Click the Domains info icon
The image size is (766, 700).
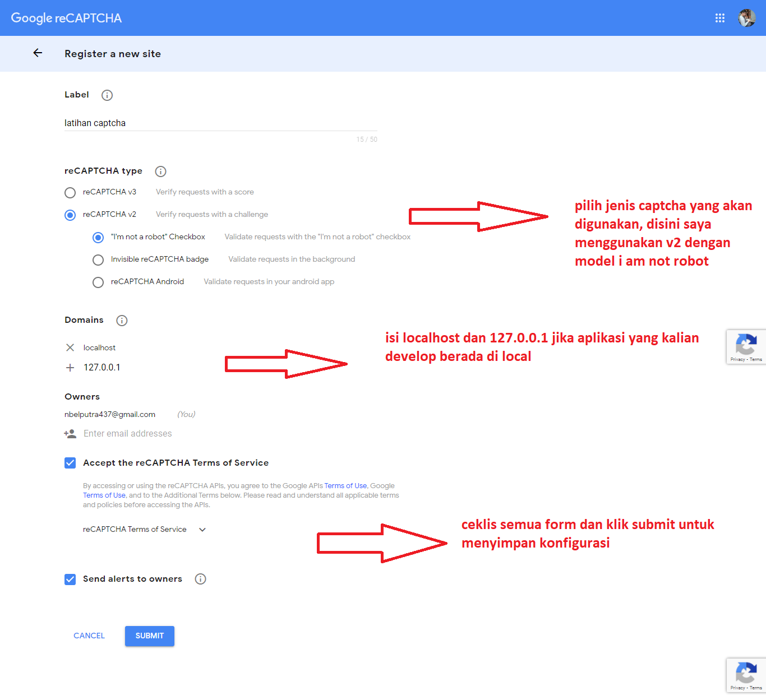(122, 320)
